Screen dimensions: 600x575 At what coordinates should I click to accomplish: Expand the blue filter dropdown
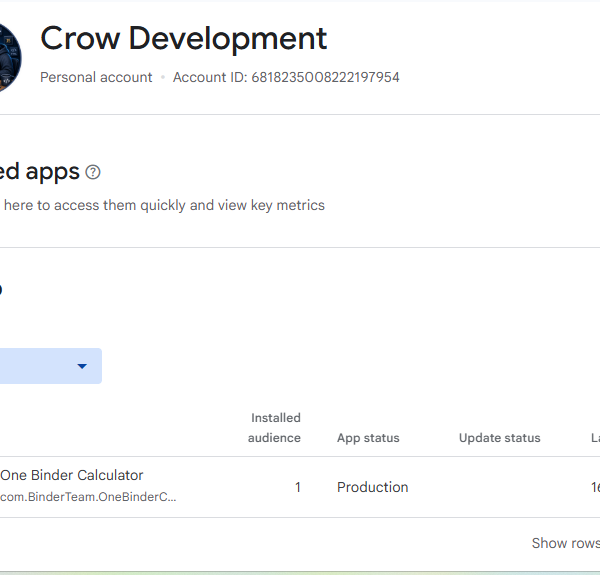click(x=51, y=366)
